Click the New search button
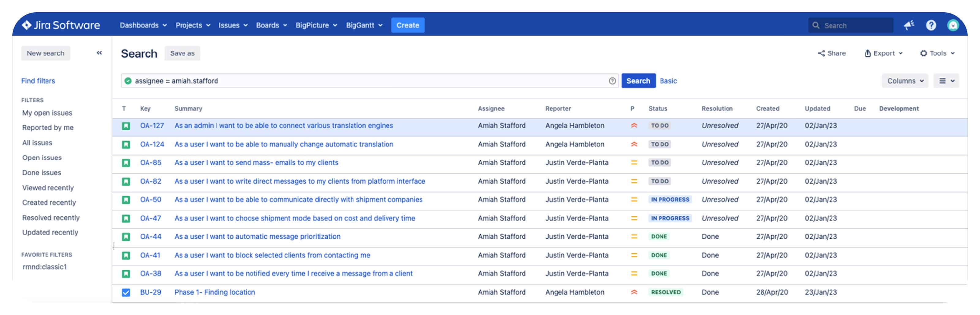The image size is (980, 315). 46,53
